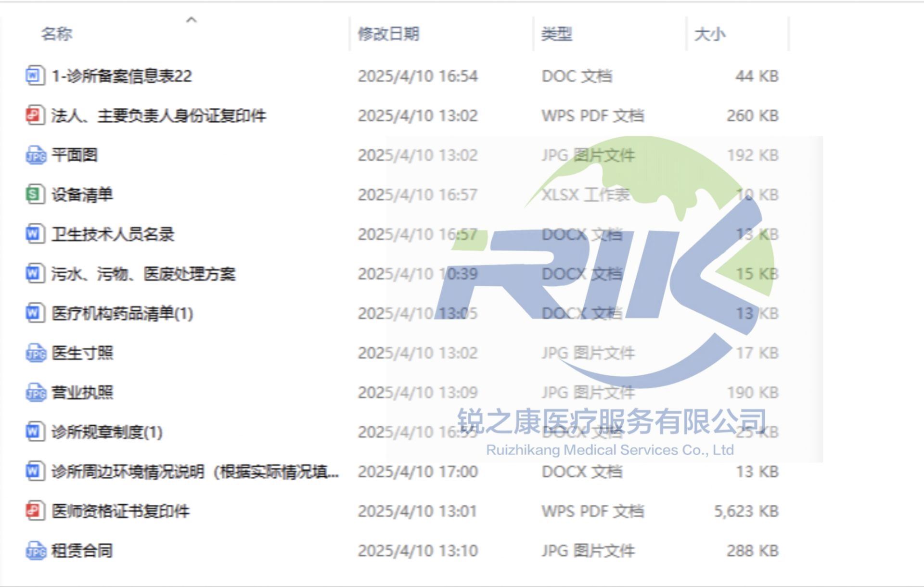Click the Word icon of 诊所规章制度(1)
924x587 pixels.
pos(35,432)
